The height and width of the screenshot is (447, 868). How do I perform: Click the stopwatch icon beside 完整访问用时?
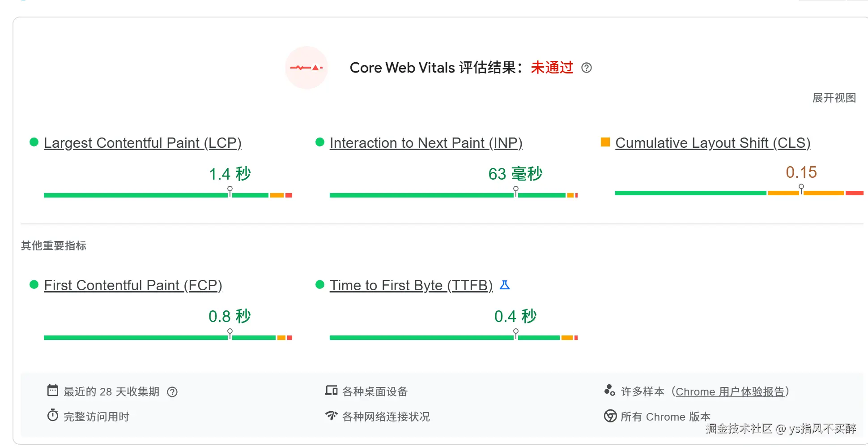pyautogui.click(x=53, y=416)
